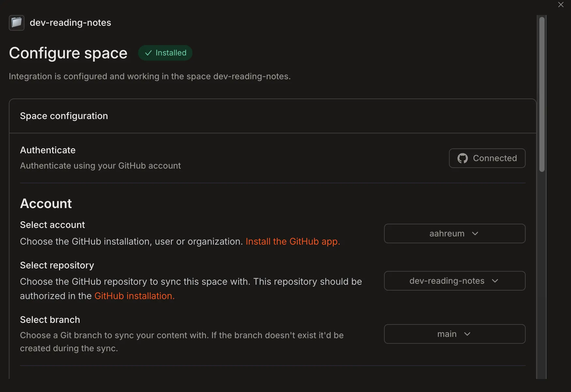
Task: Click the Select branch label
Action: pos(50,320)
